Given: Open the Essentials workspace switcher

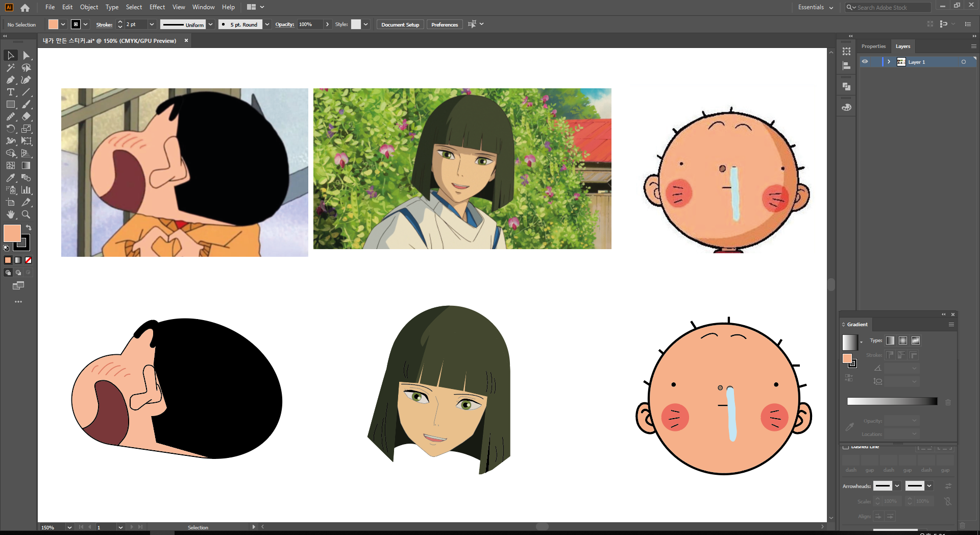Looking at the screenshot, I should [815, 7].
